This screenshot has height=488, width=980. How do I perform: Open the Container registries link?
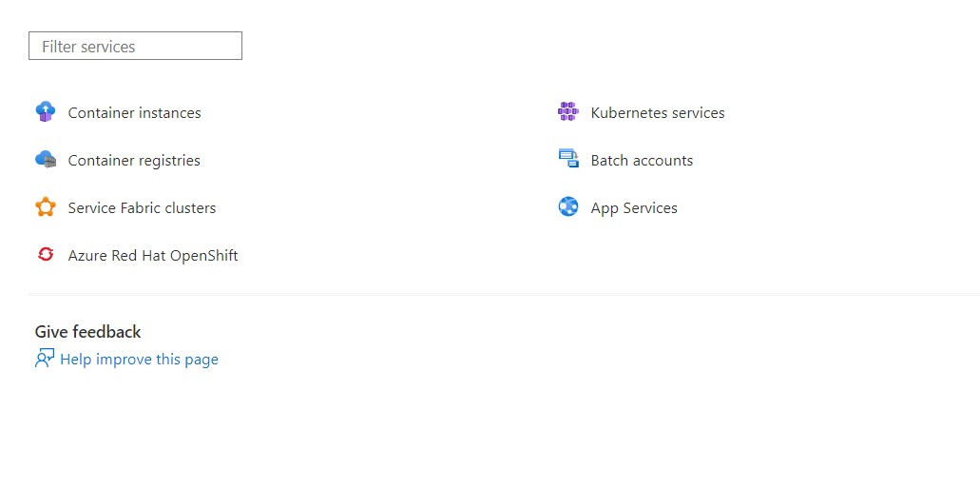coord(134,161)
